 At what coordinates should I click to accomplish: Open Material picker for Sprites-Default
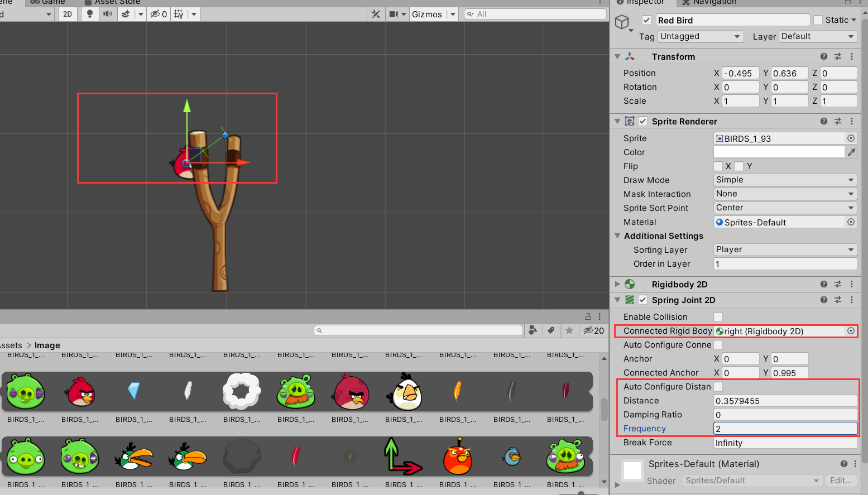tap(851, 222)
